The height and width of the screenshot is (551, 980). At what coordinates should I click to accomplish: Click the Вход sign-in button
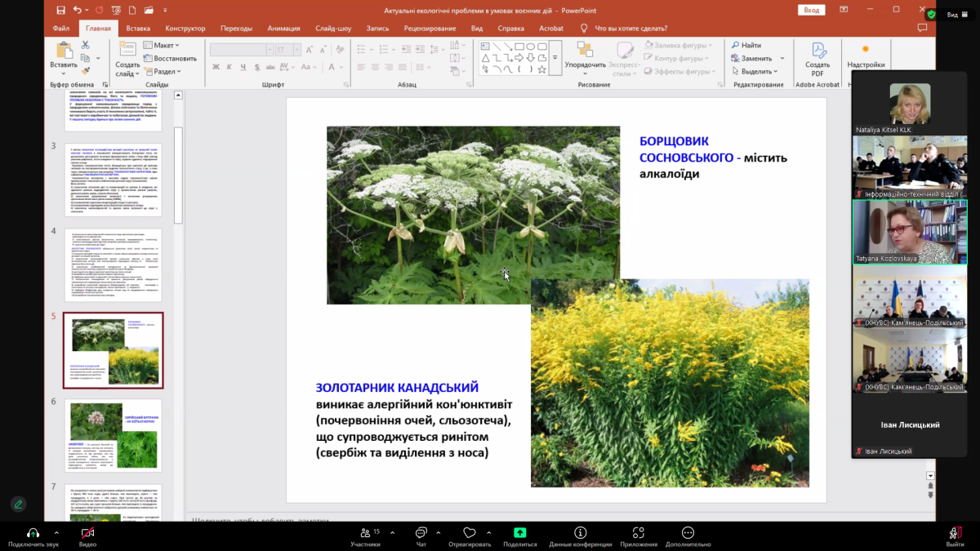click(x=811, y=10)
